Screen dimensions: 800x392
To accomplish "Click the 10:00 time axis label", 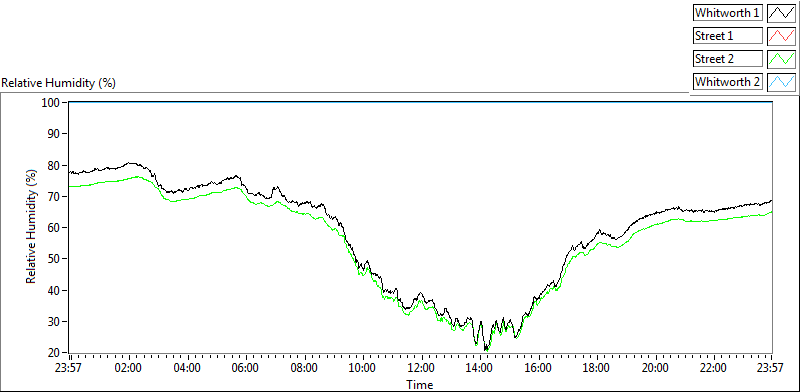I will point(363,368).
